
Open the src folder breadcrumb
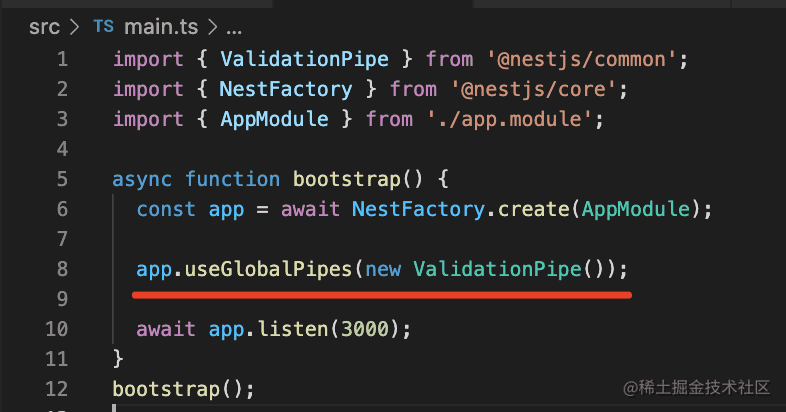point(44,27)
